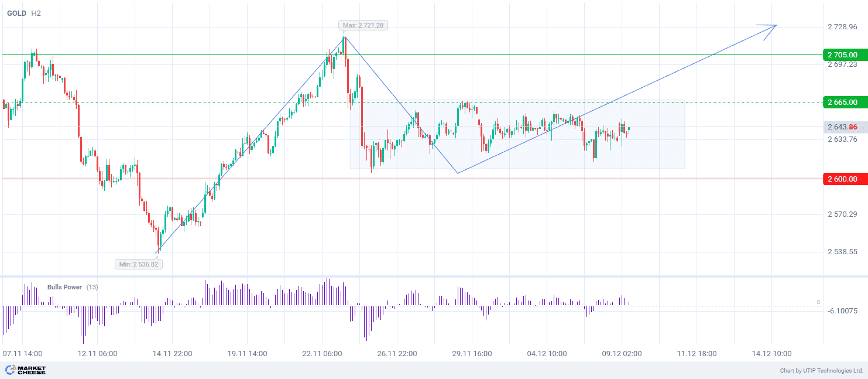Select the shaded consolidation rectangle
The width and height of the screenshot is (868, 379).
click(644, 152)
